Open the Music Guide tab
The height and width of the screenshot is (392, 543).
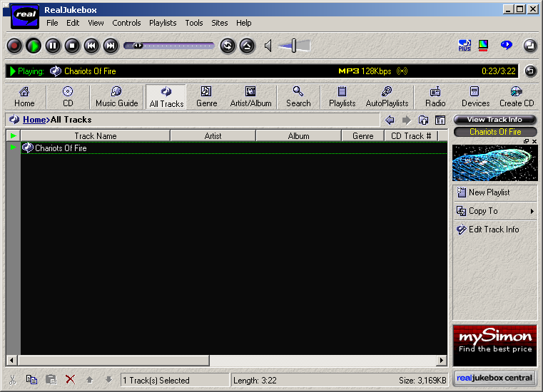tap(117, 97)
